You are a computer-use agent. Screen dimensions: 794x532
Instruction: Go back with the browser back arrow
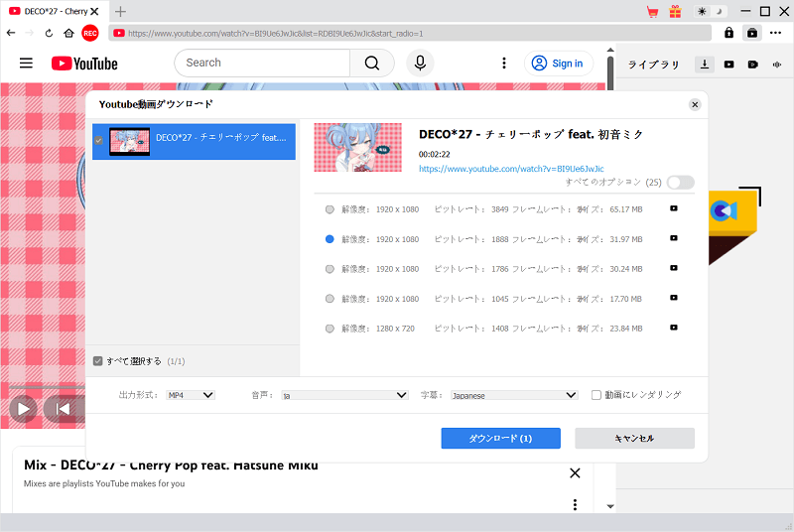point(11,33)
